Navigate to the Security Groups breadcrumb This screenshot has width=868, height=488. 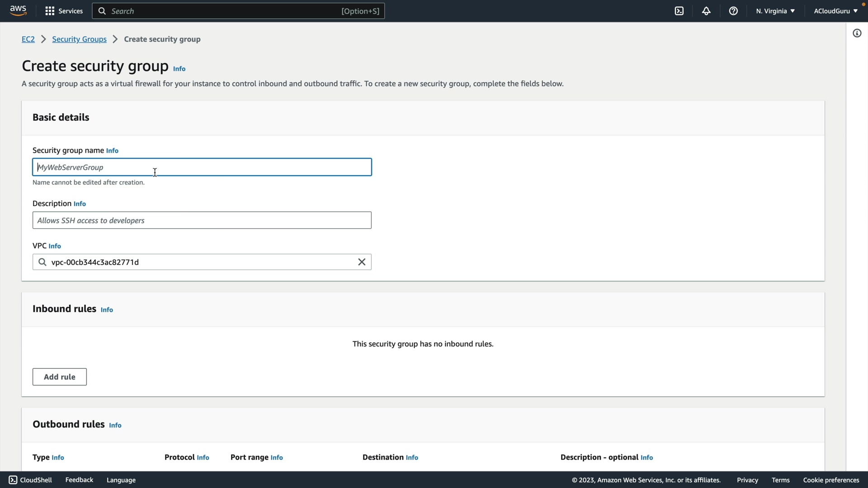79,39
